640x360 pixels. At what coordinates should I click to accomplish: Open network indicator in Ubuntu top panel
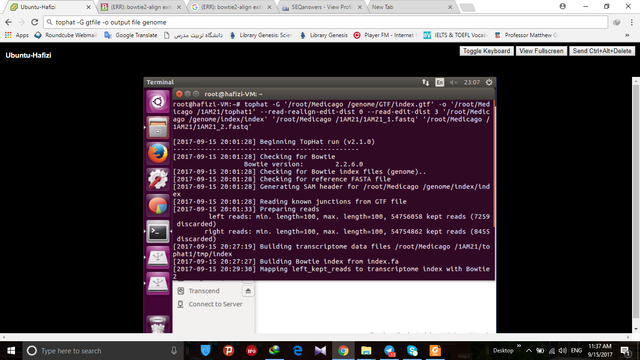pyautogui.click(x=425, y=82)
